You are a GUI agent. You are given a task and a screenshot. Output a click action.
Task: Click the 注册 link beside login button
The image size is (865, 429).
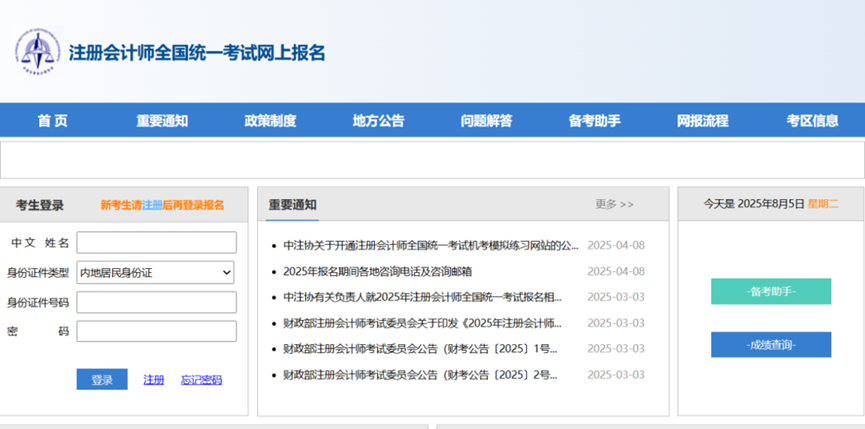click(x=154, y=380)
